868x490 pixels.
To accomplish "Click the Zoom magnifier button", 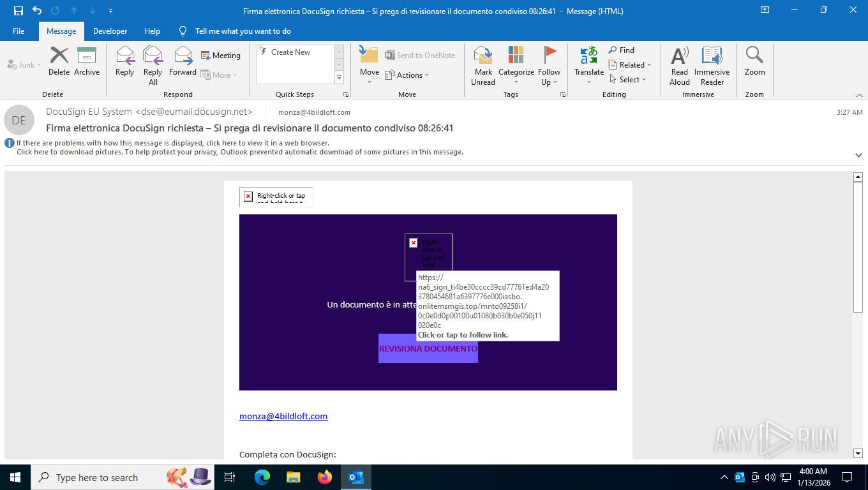I will [754, 61].
